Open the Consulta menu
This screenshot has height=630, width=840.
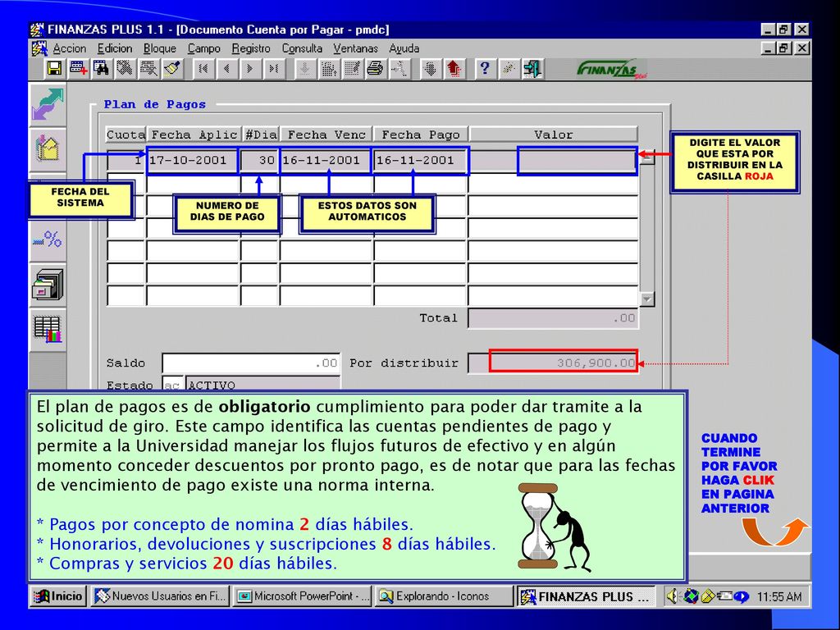302,48
